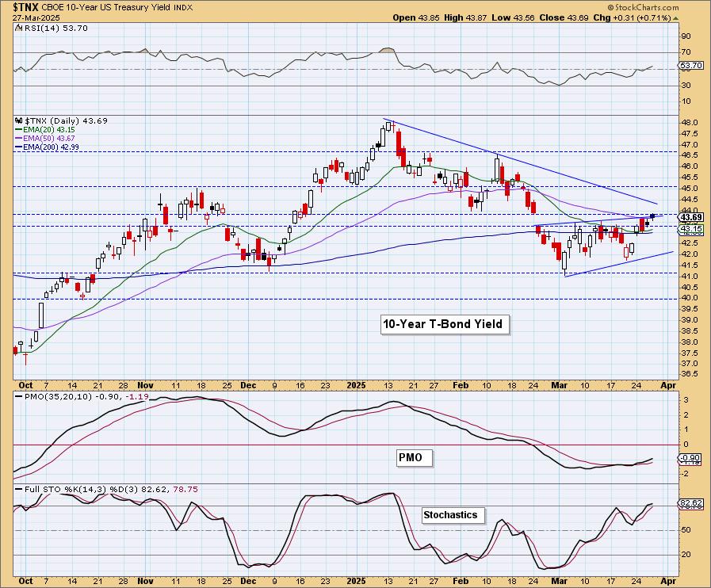The width and height of the screenshot is (711, 588).
Task: Click the 90 level on RSI axis
Action: coord(686,36)
